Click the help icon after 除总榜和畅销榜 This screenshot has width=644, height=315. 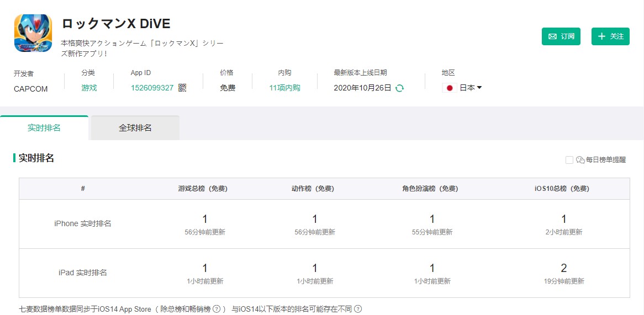[x=217, y=309]
